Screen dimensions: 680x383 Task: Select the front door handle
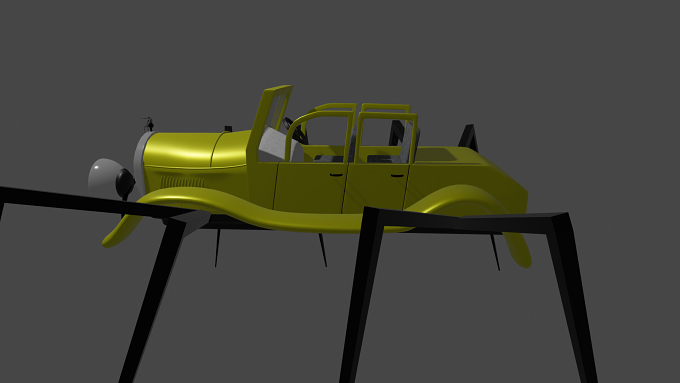click(x=336, y=175)
